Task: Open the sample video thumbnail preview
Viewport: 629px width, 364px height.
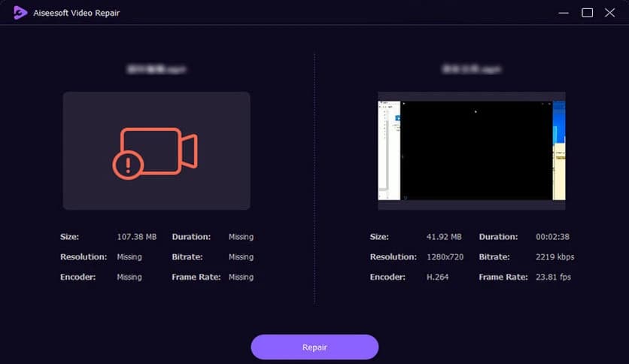Action: coord(471,150)
